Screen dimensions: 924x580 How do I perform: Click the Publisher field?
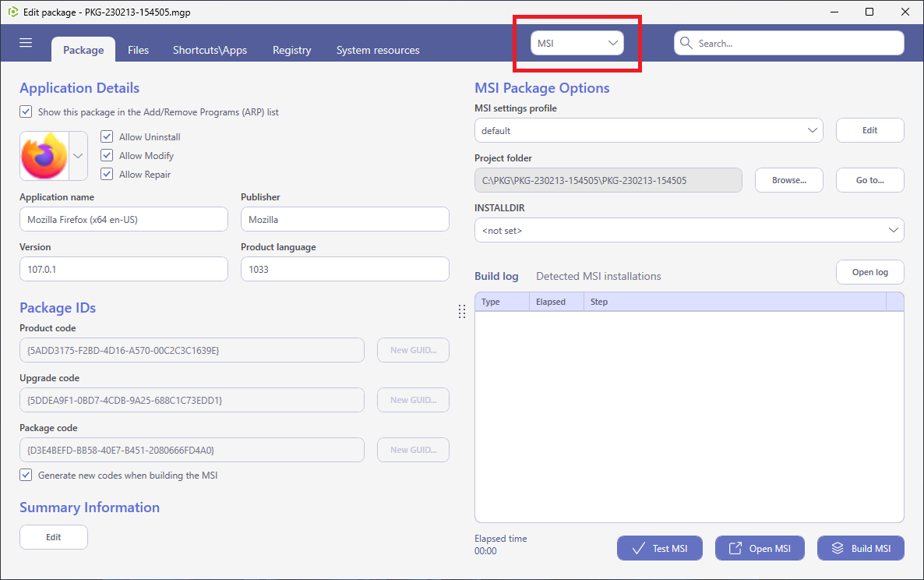(x=344, y=219)
